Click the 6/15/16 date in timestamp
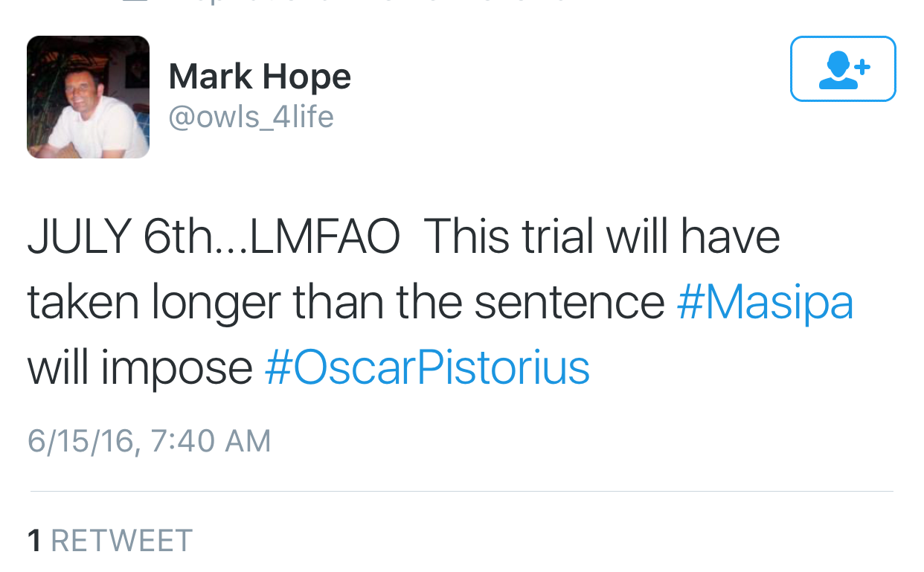This screenshot has height=572, width=924. click(x=82, y=441)
